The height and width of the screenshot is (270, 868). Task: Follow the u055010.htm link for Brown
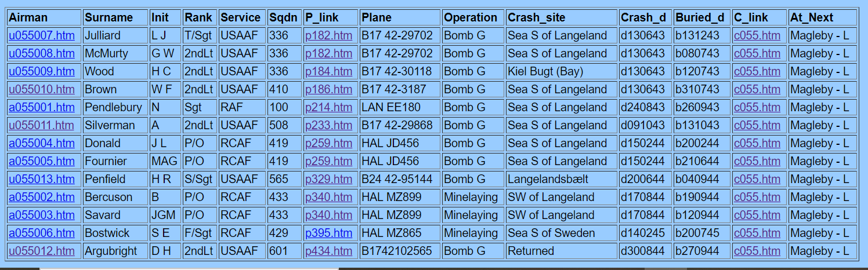(x=41, y=89)
